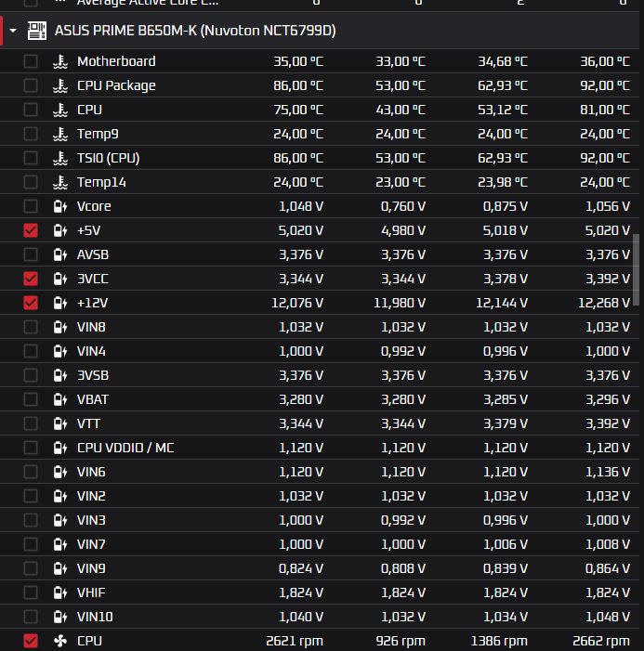Click the Vcore value 0,760 V
Screen dimensions: 644x651
coord(403,206)
